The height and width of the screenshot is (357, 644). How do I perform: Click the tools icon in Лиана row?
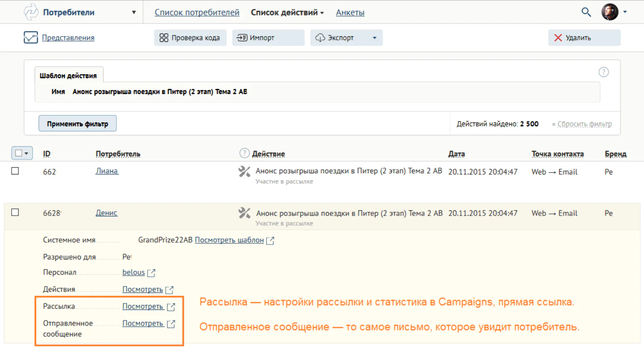pyautogui.click(x=244, y=172)
